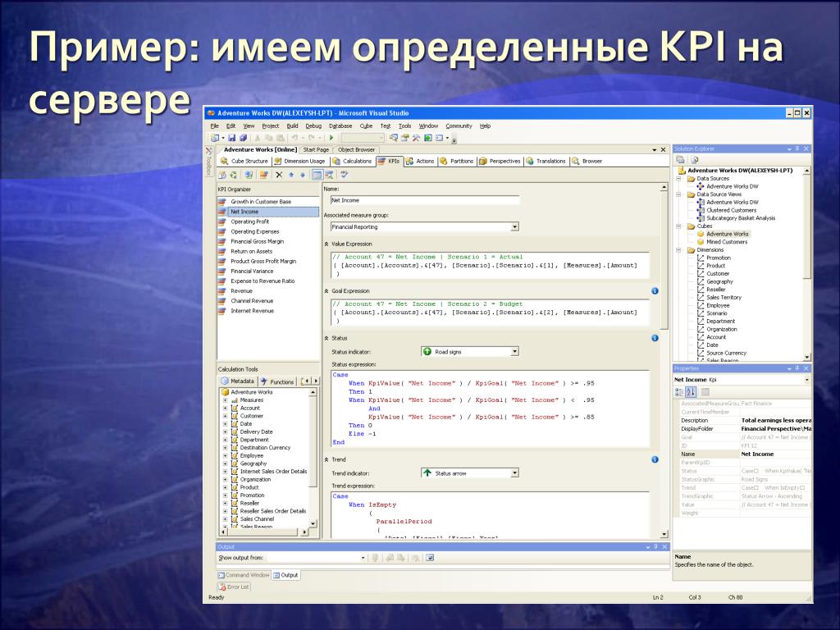Click inside the Status expression editor

491,409
